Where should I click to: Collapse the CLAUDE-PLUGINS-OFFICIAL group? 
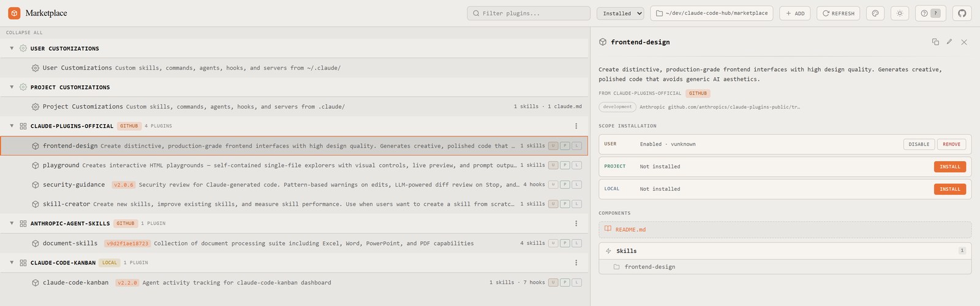(x=12, y=126)
